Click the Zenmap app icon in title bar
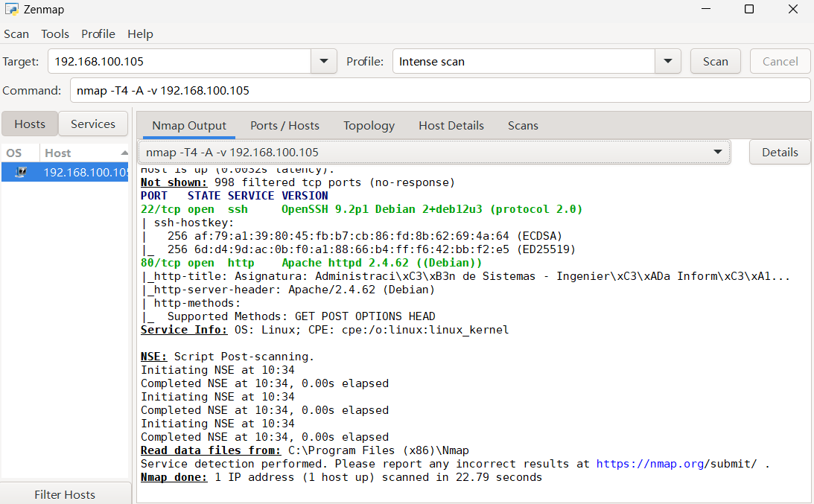This screenshot has width=814, height=504. coord(11,10)
